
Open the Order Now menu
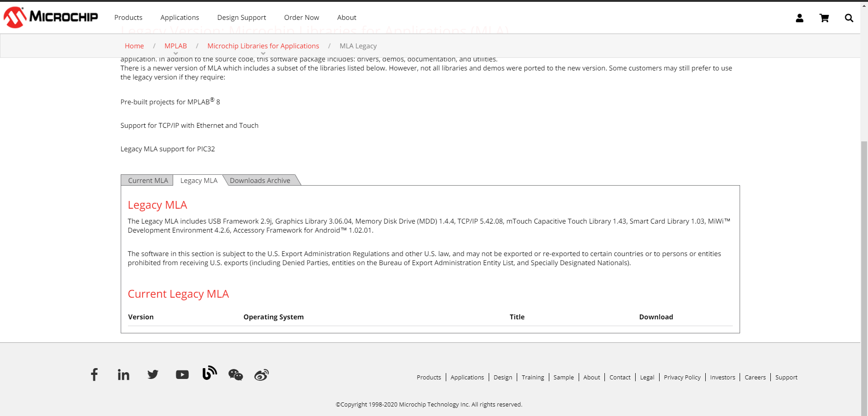[302, 17]
